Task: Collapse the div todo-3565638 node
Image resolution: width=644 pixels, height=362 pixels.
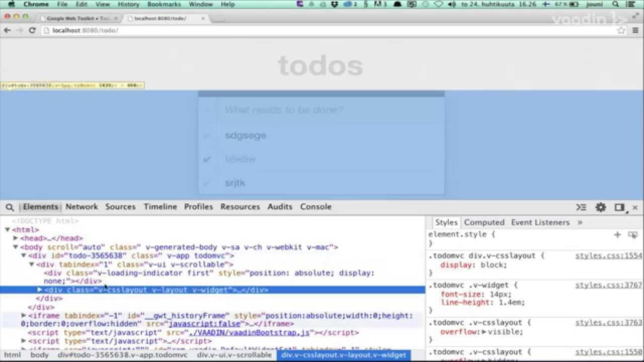Action: click(x=24, y=255)
